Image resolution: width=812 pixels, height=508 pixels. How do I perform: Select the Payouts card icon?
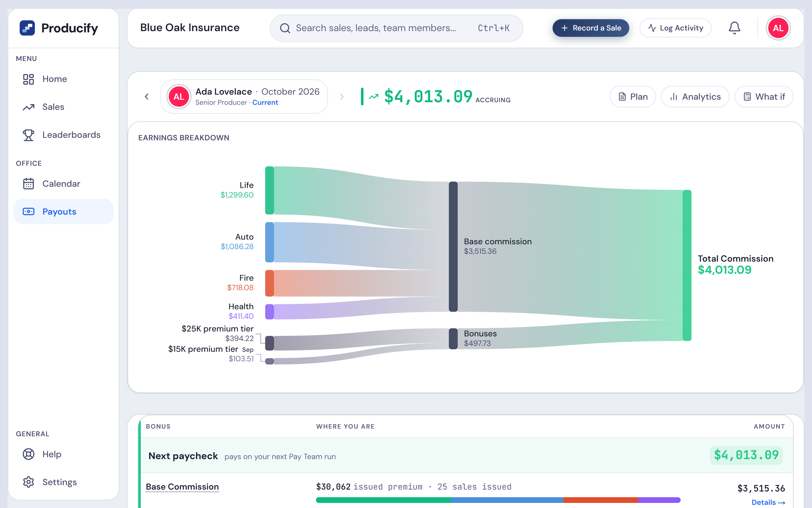click(29, 212)
